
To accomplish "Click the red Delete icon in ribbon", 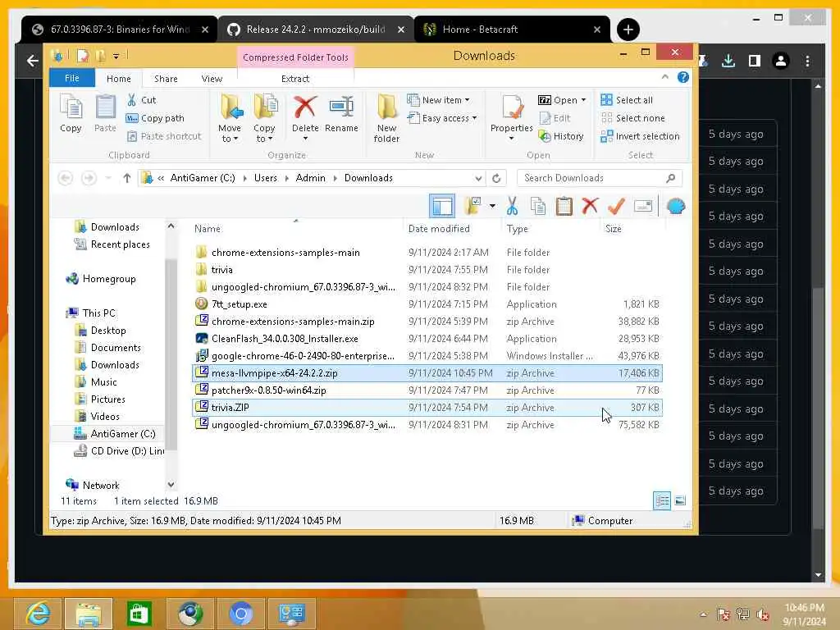I will click(305, 107).
